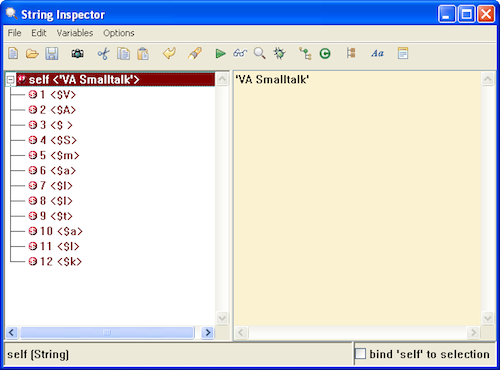The height and width of the screenshot is (370, 500).
Task: Click the value pane right scroll arrow
Action: (473, 332)
